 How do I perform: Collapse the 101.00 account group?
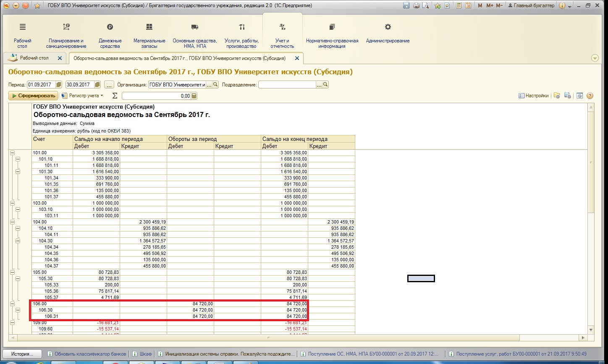tap(12, 153)
